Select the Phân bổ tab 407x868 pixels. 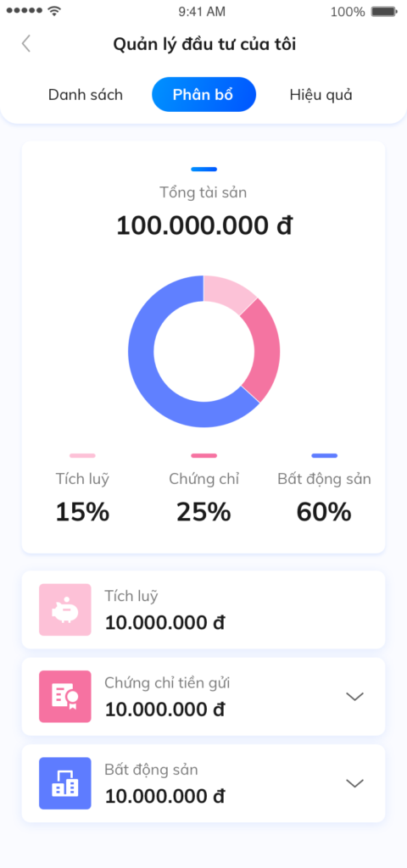[x=203, y=95]
